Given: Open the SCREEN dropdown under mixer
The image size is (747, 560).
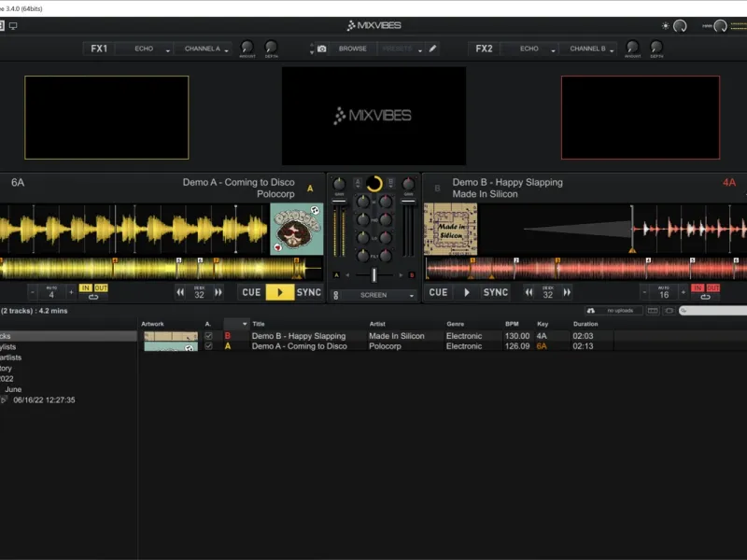Looking at the screenshot, I should pyautogui.click(x=379, y=295).
